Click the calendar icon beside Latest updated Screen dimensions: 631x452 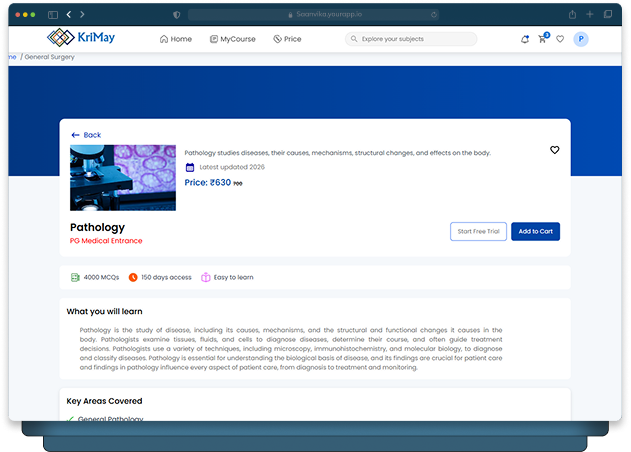[x=190, y=167]
